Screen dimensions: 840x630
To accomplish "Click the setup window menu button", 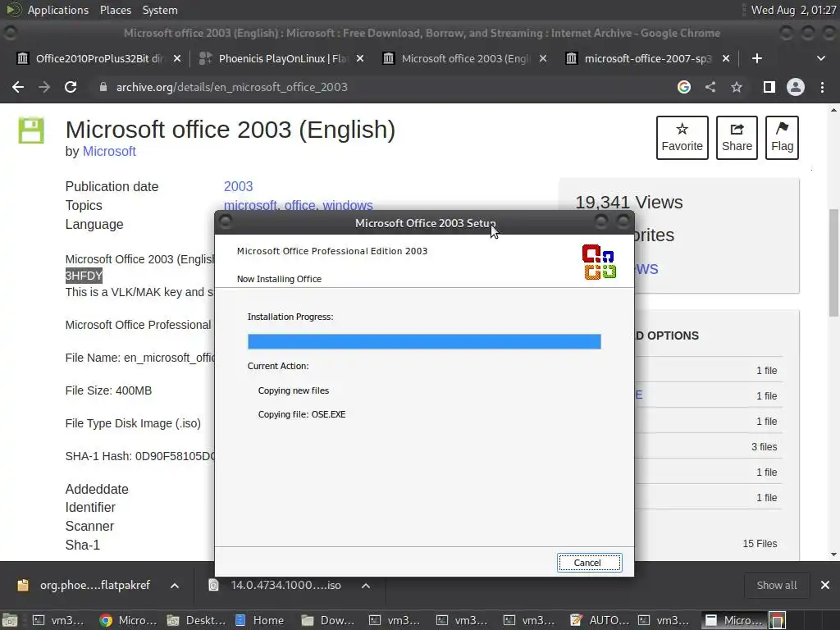I will [x=226, y=221].
